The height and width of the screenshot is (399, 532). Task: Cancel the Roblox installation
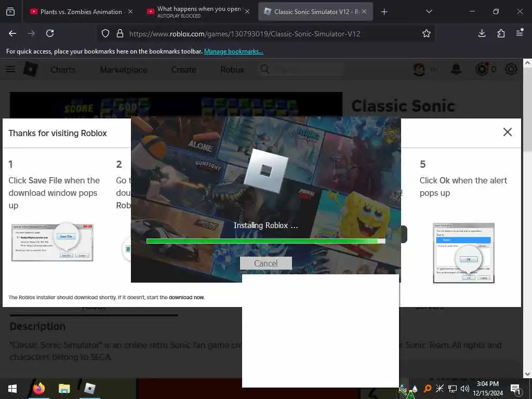point(265,263)
